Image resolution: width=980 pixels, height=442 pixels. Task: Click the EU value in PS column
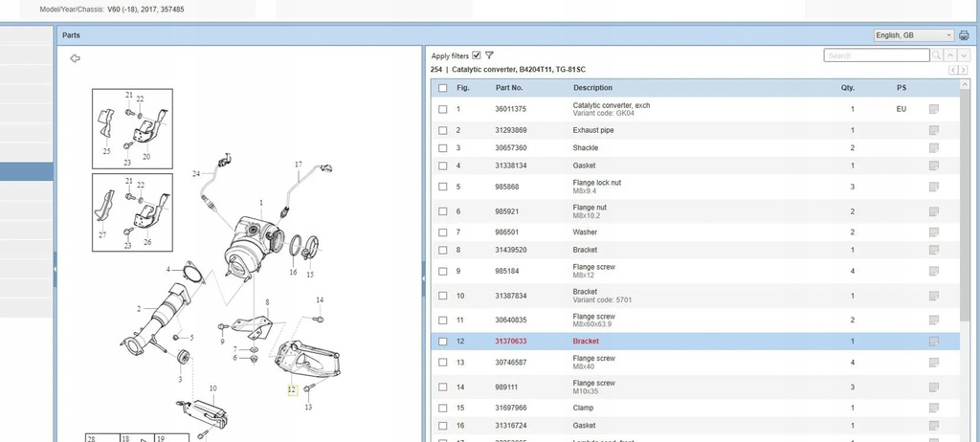tap(902, 109)
